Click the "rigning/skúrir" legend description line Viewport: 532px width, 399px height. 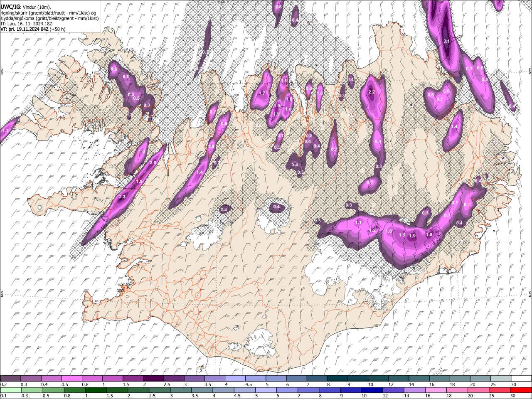tap(48, 13)
